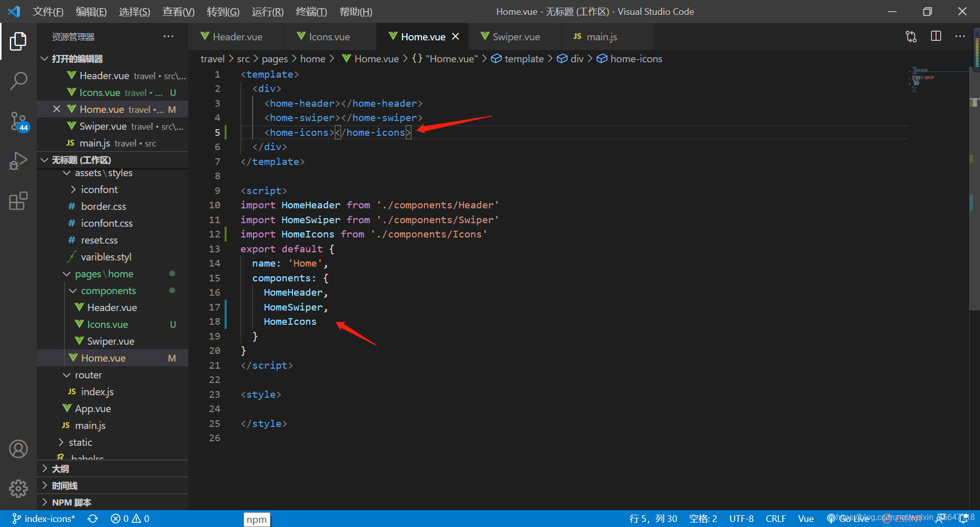
Task: Open Icons.vue under components folder
Action: coord(112,324)
